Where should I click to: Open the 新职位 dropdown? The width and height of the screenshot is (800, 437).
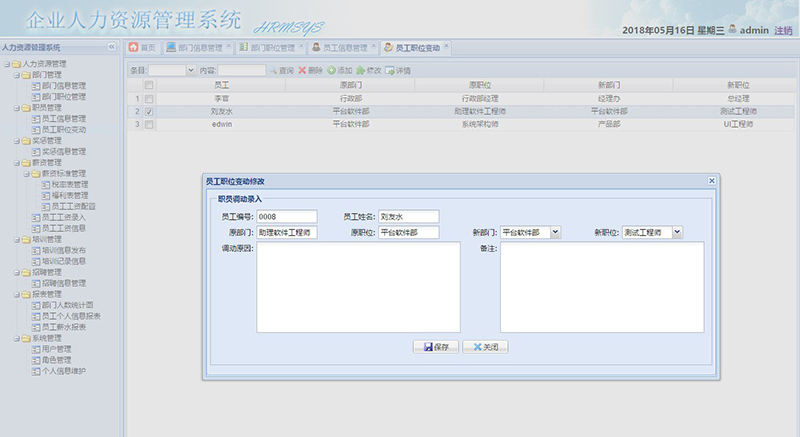click(x=677, y=232)
